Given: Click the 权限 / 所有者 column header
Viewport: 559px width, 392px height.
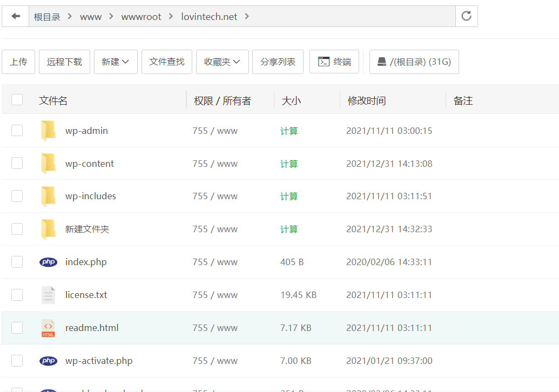Looking at the screenshot, I should [x=223, y=100].
